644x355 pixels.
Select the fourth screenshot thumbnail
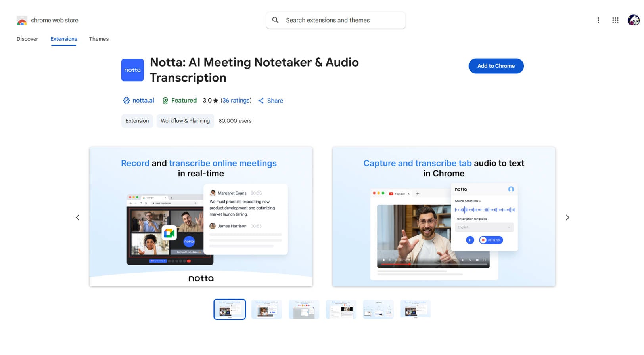point(341,309)
